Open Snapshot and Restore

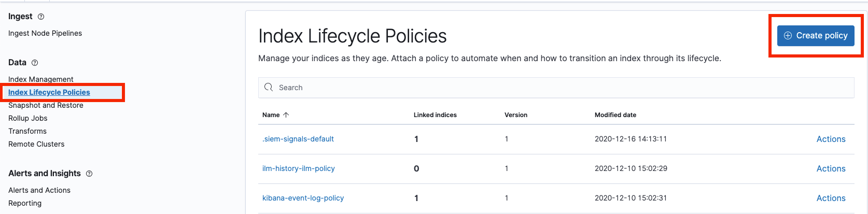tap(46, 105)
